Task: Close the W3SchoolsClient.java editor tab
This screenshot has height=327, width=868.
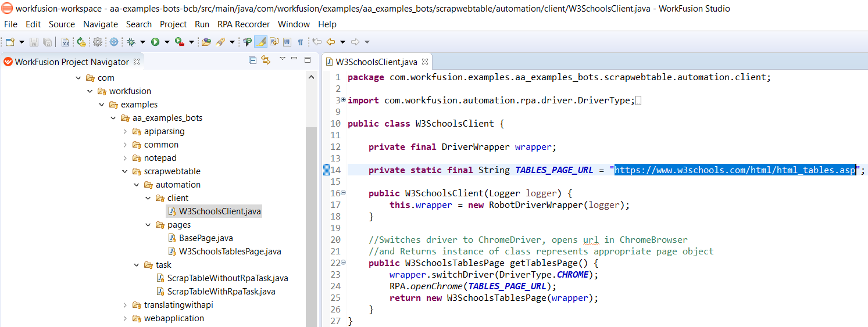Action: 424,62
